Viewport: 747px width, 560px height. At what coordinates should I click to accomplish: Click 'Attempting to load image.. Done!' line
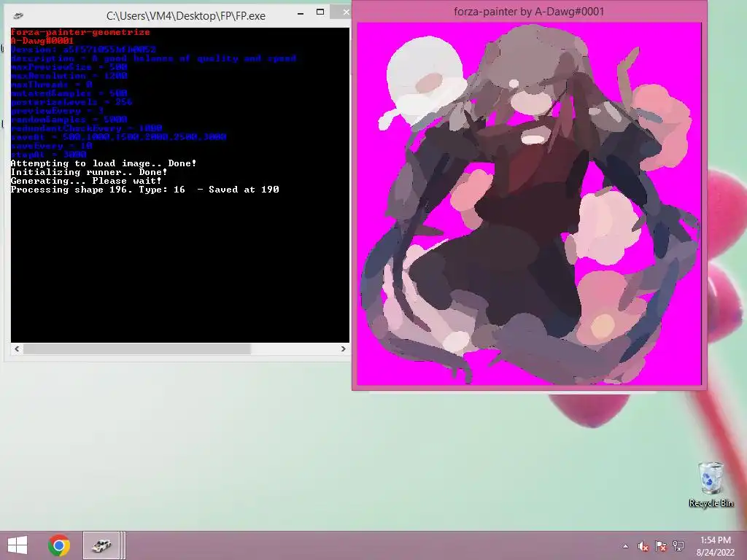pos(104,163)
